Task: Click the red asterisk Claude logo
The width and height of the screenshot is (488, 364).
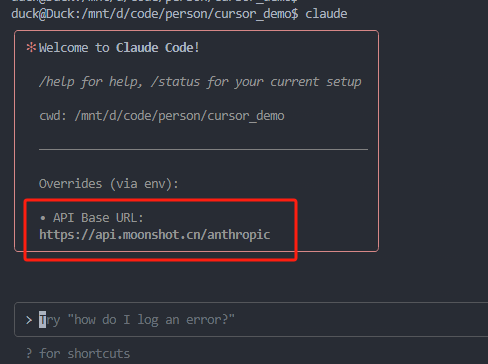Action: pos(31,48)
